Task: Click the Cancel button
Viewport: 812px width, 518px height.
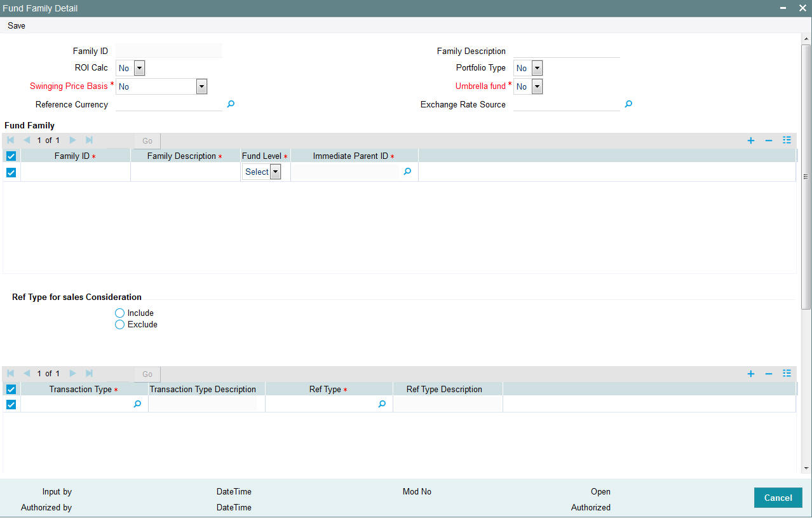Action: [778, 498]
